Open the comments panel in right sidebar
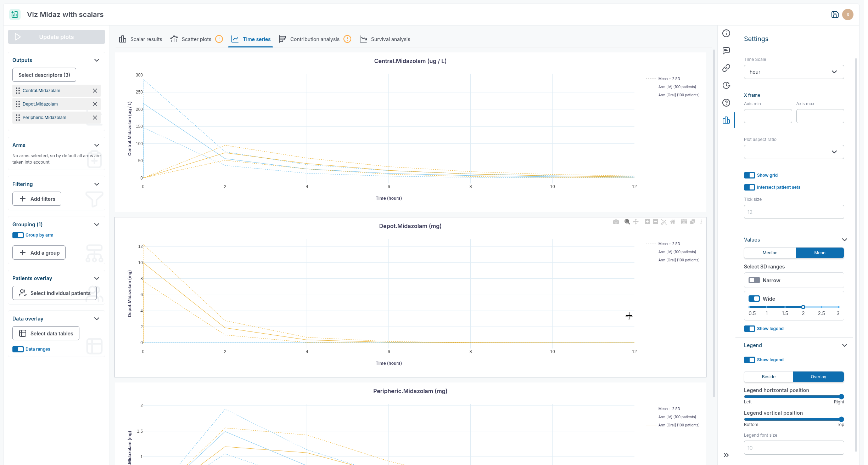 pyautogui.click(x=726, y=50)
